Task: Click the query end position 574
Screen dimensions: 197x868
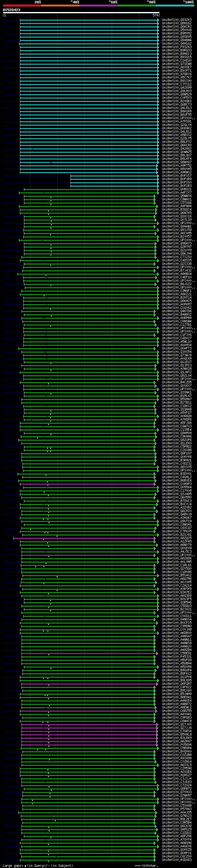Action: (155, 15)
